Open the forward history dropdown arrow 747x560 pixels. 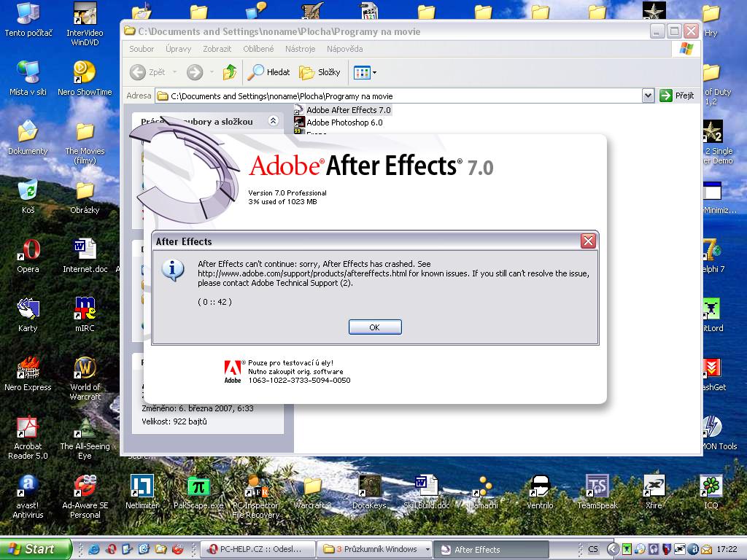212,72
